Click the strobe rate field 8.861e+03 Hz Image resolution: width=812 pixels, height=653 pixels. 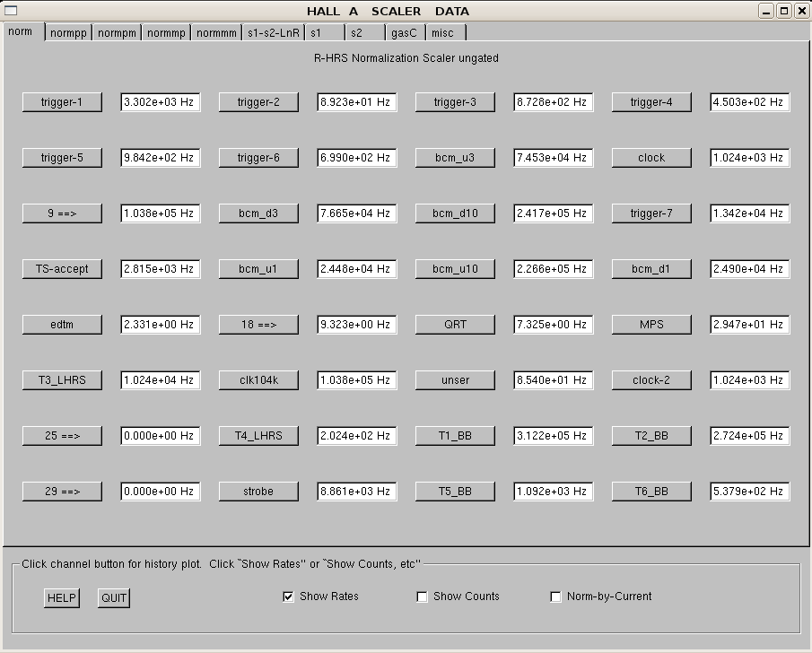(x=357, y=492)
